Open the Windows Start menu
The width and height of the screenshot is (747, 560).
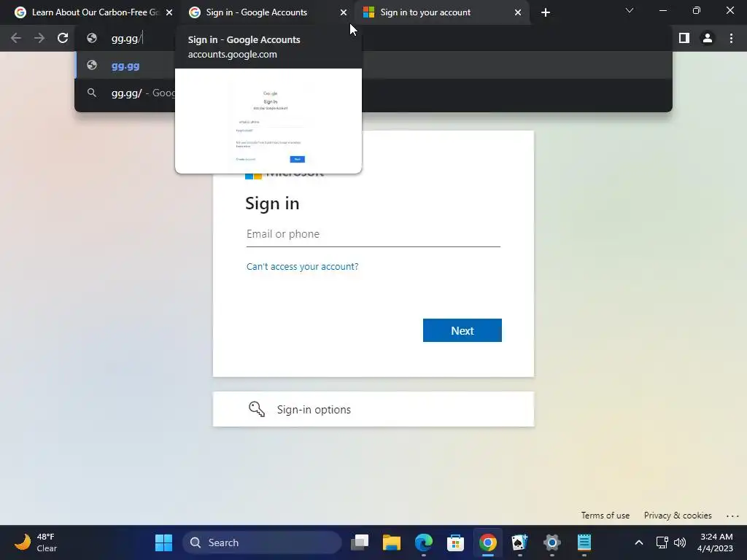pyautogui.click(x=163, y=542)
